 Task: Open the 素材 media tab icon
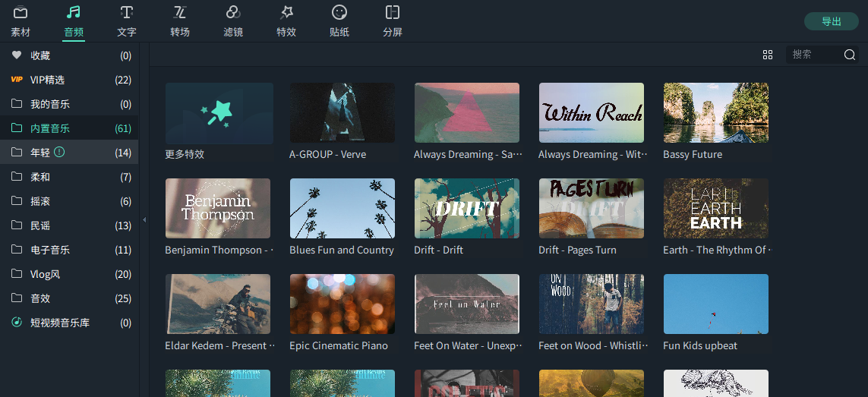(x=21, y=13)
